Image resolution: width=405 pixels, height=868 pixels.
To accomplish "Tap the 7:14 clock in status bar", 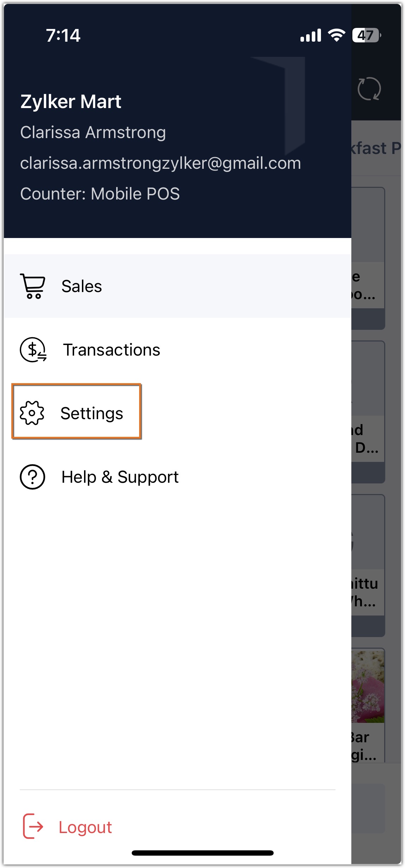I will (x=63, y=35).
